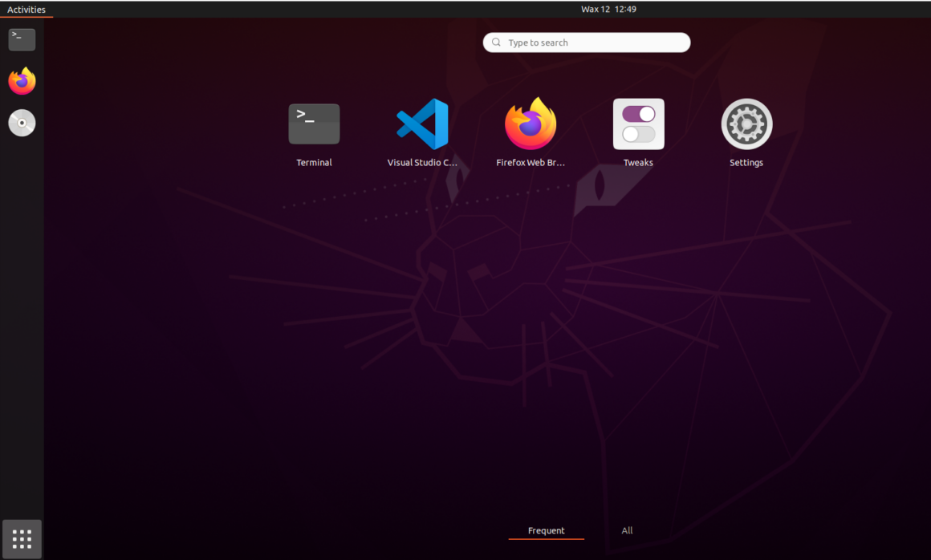Click the Settings label under the gear icon
Viewport: 931px width, 560px height.
pyautogui.click(x=746, y=162)
